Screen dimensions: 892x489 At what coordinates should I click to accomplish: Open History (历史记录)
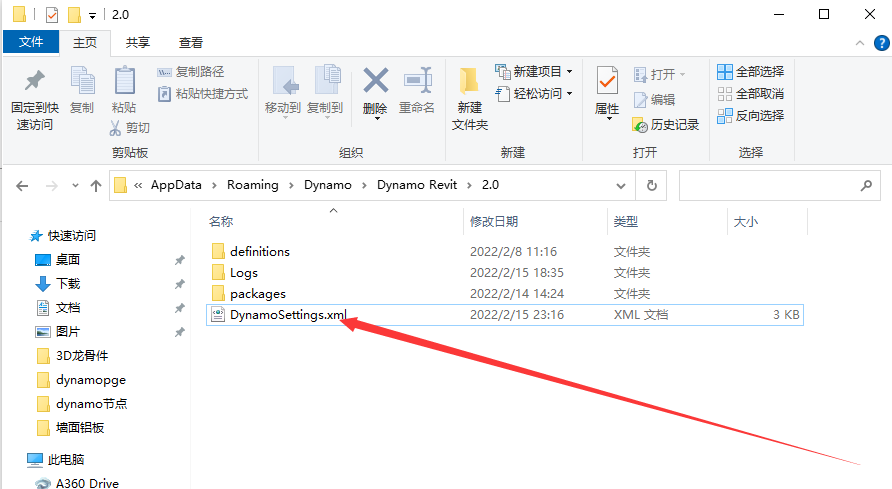coord(666,125)
